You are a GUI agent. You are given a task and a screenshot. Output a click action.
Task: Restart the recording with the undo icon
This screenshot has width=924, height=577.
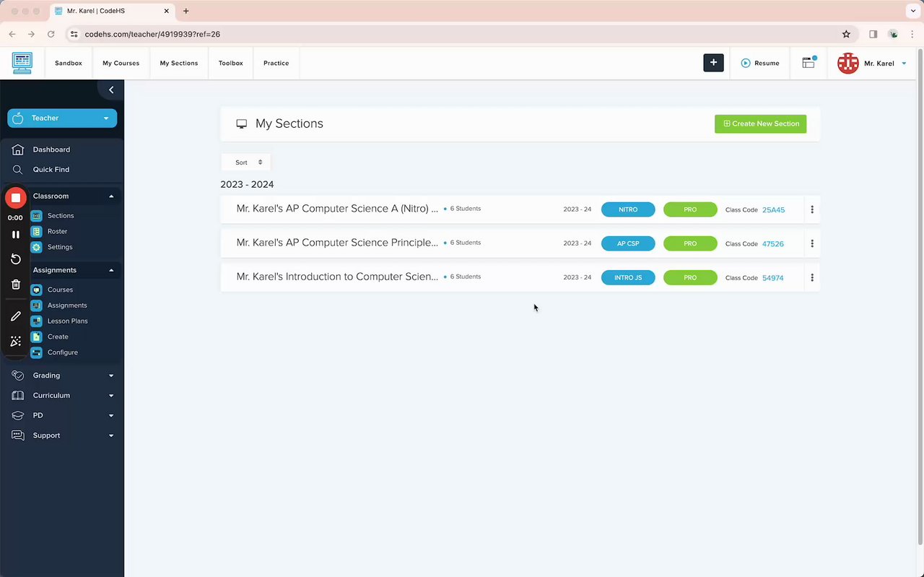[16, 259]
